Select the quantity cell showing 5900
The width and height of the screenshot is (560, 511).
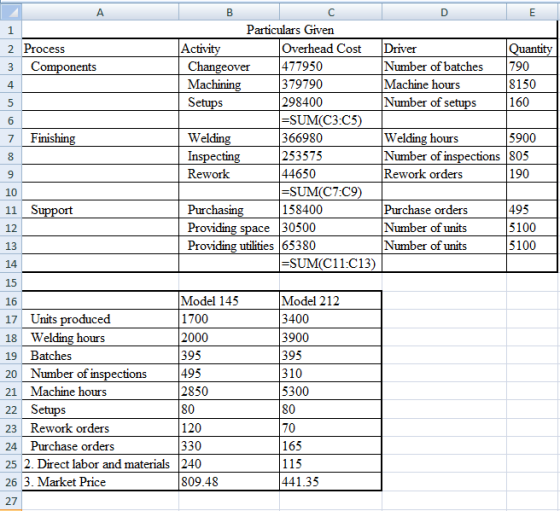click(532, 138)
